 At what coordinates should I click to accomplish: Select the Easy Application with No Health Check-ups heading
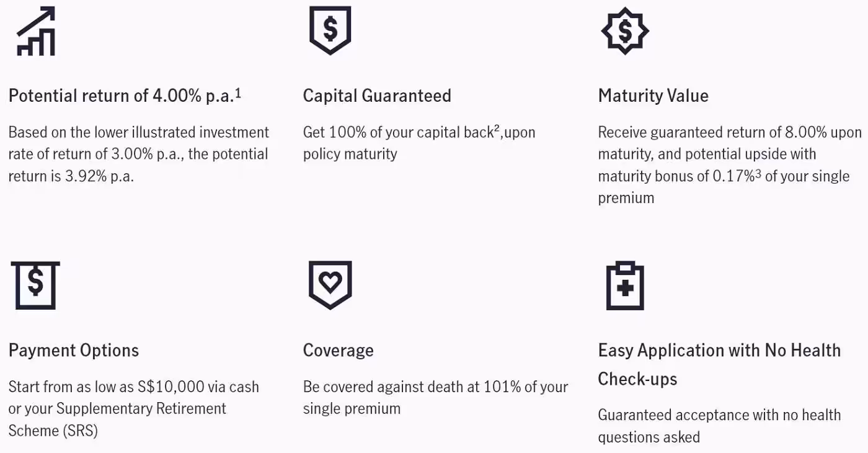(x=719, y=364)
